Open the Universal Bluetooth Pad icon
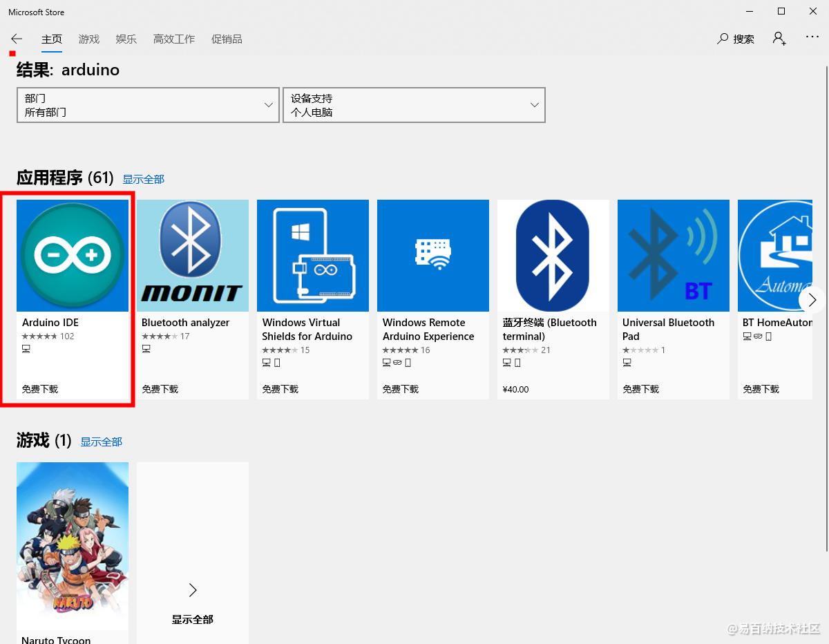Viewport: 829px width, 644px height. click(x=674, y=256)
